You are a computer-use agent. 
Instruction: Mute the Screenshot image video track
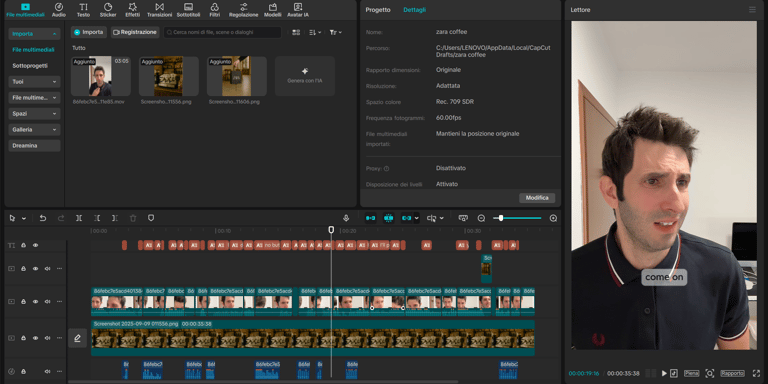click(48, 338)
